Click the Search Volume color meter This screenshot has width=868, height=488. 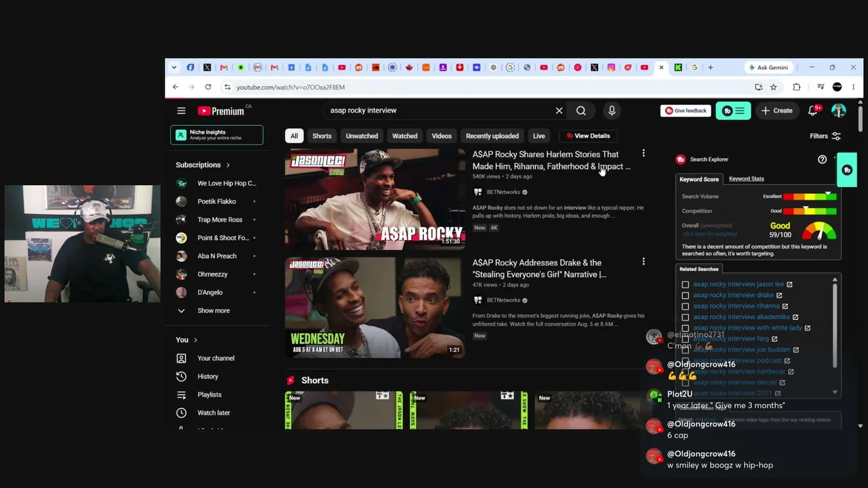tap(810, 197)
